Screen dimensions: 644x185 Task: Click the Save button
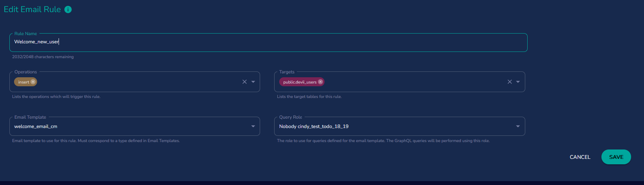(x=616, y=157)
